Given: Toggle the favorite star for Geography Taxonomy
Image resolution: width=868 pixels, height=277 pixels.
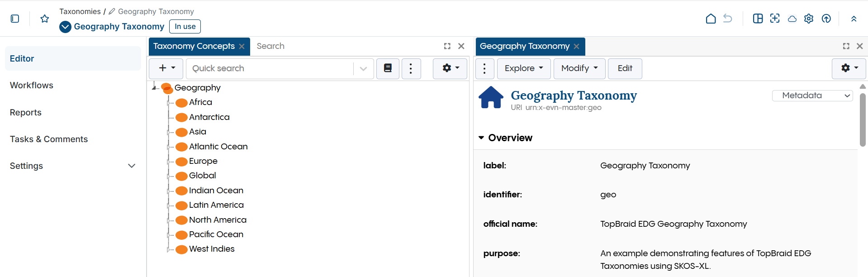Looking at the screenshot, I should click(44, 19).
